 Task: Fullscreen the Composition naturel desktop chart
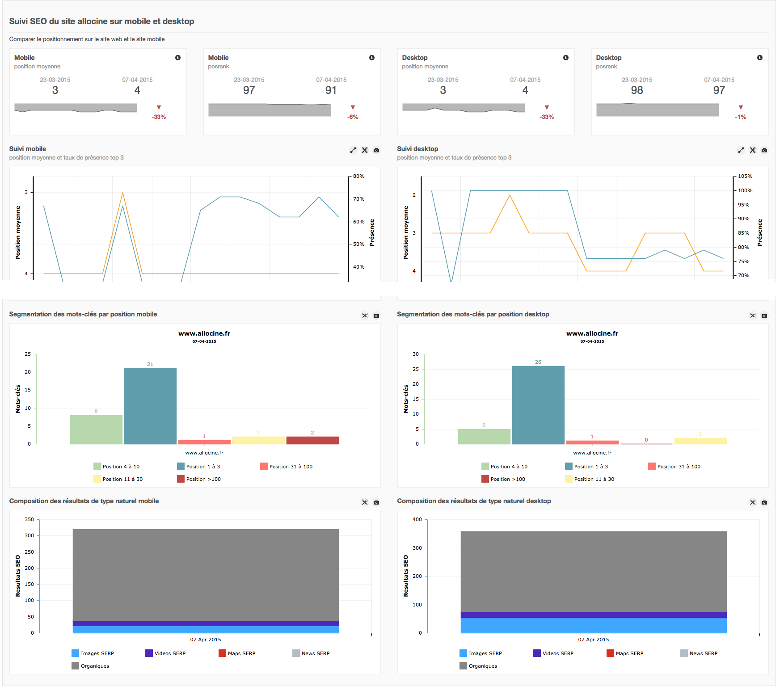tap(753, 502)
